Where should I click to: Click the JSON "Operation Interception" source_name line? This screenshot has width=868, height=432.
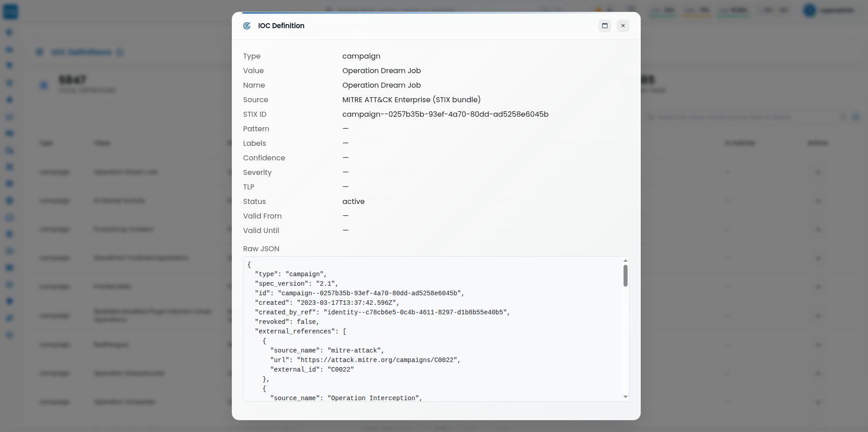pos(346,398)
